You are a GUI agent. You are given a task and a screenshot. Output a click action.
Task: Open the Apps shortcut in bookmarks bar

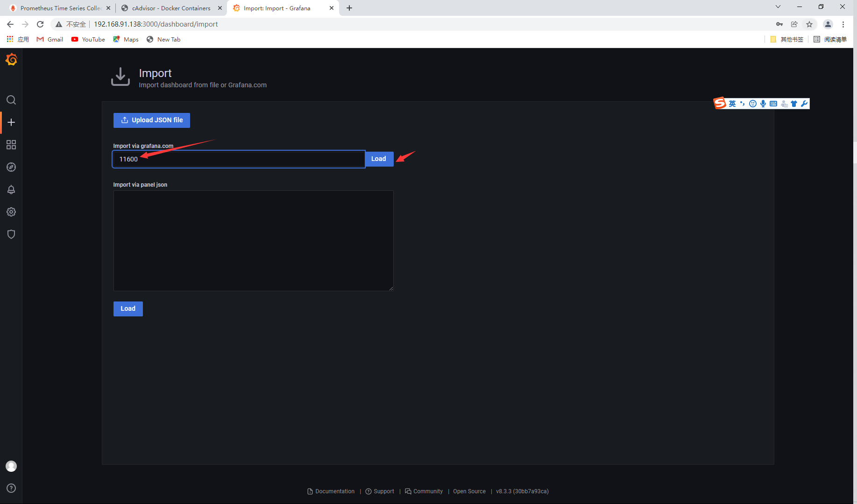click(18, 39)
